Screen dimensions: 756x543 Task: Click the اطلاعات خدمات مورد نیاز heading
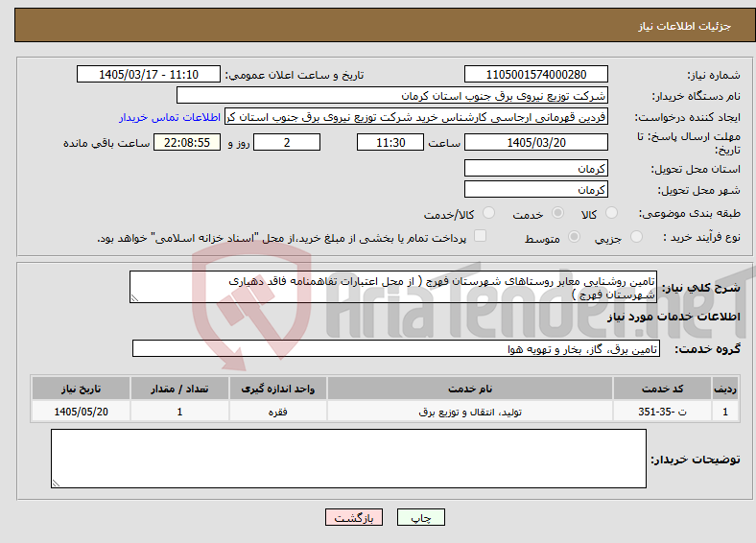pos(673,317)
